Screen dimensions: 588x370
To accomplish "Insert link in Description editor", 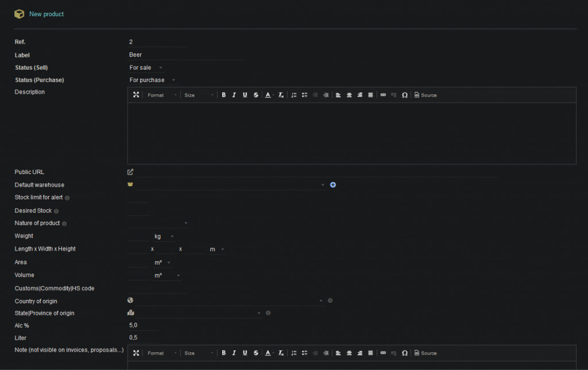I will click(x=383, y=95).
